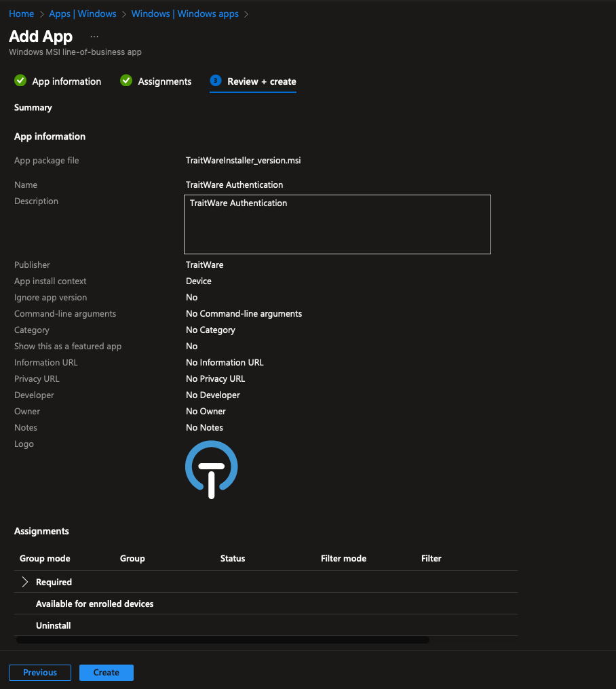The width and height of the screenshot is (616, 689).
Task: Click the green checkmark beside Assignments
Action: coord(126,81)
